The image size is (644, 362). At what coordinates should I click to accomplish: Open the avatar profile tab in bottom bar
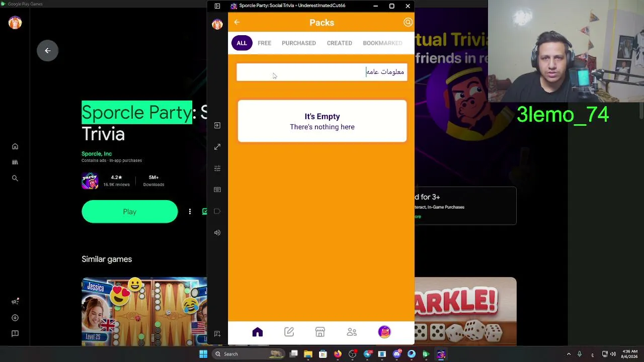[x=384, y=332]
